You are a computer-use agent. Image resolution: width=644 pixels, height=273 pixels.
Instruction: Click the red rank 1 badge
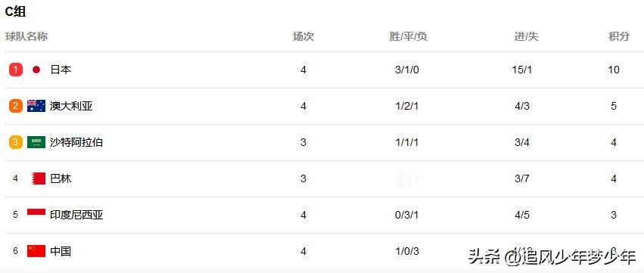point(16,70)
